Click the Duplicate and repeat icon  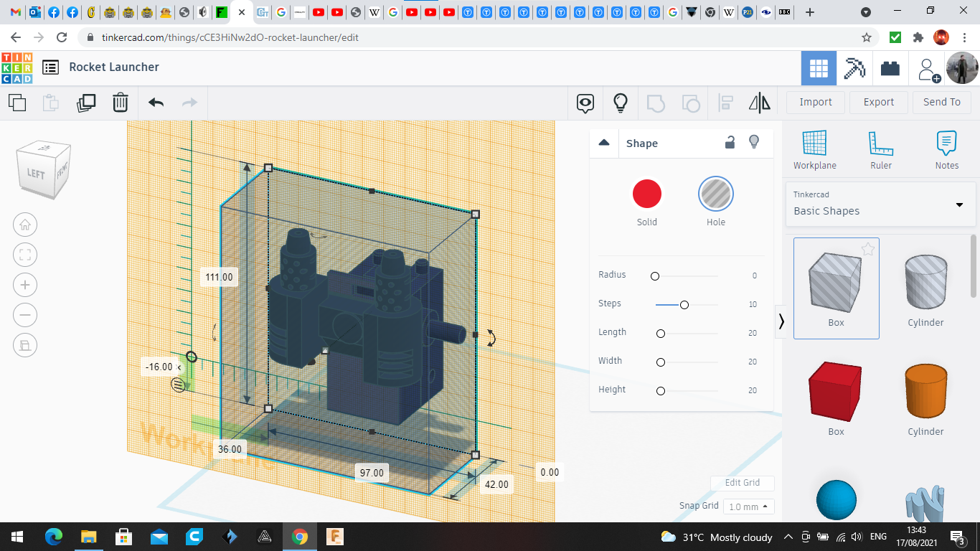[86, 103]
